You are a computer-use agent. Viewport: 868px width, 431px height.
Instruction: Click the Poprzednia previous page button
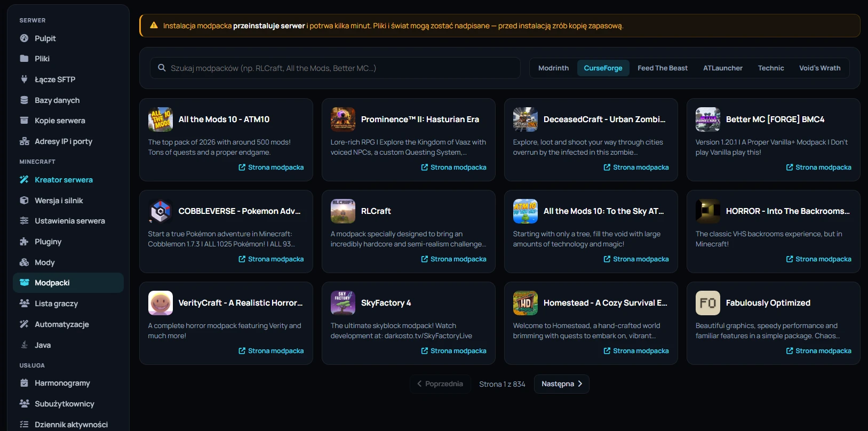pos(440,384)
